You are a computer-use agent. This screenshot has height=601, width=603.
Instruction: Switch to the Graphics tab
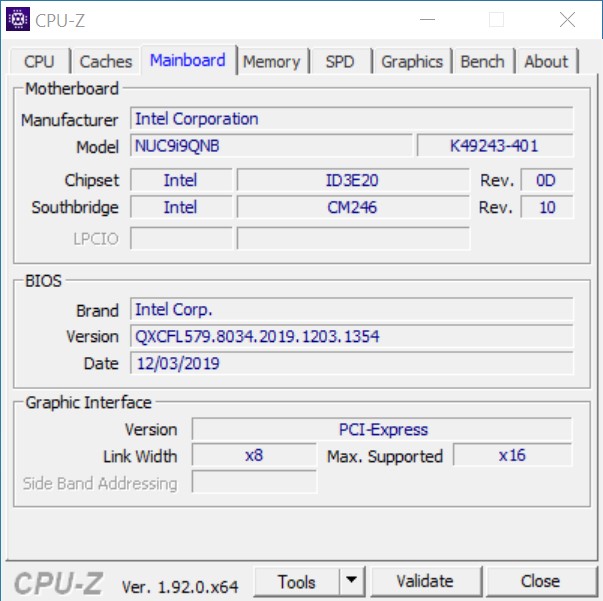(412, 61)
